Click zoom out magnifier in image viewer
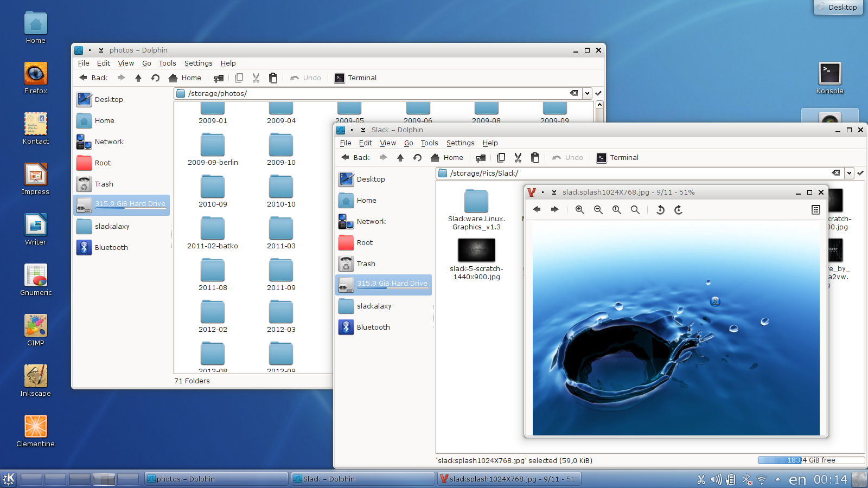The image size is (868, 488). click(598, 210)
